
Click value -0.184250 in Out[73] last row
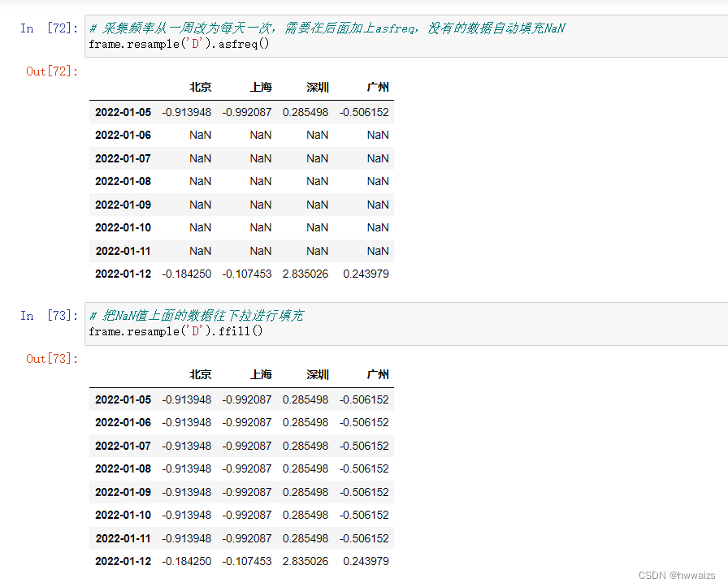(x=187, y=562)
